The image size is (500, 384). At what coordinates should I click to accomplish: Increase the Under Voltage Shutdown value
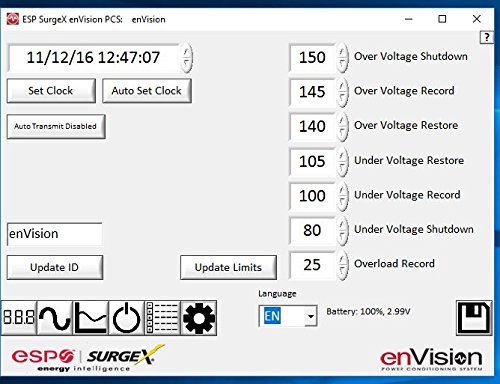pos(342,224)
